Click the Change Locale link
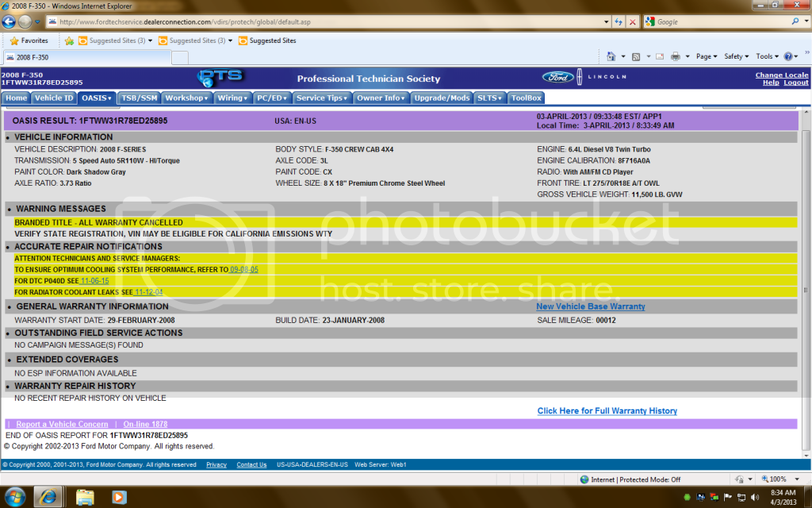 [x=781, y=75]
